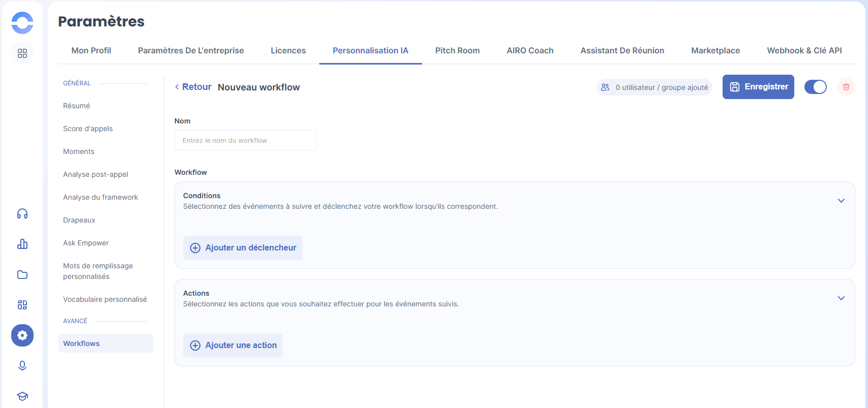868x408 pixels.
Task: Click Ajouter un déclencheur button
Action: 243,248
